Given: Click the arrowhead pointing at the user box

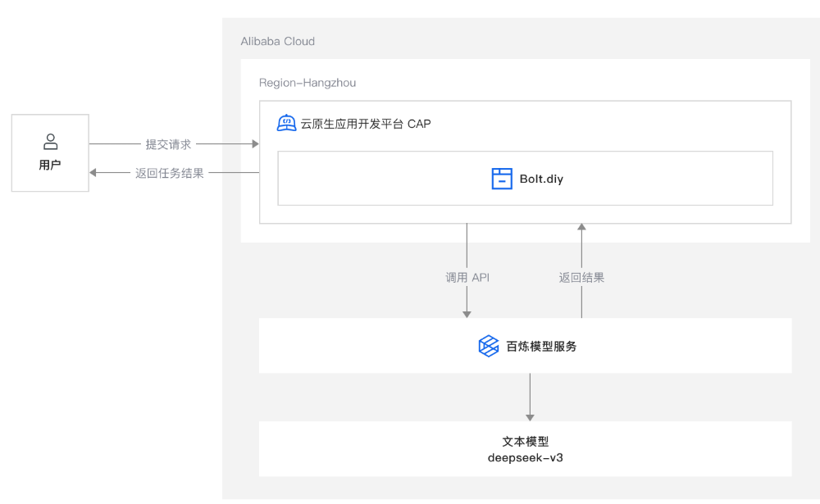Looking at the screenshot, I should (94, 172).
